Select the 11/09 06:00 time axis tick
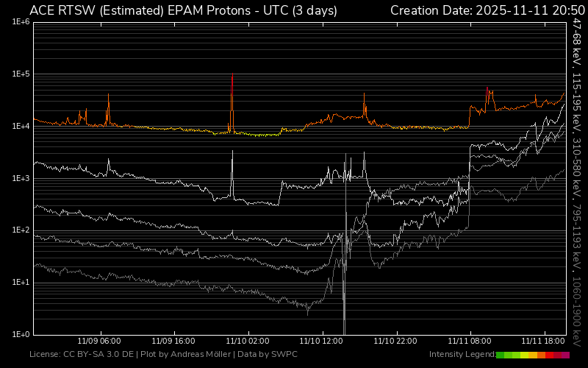This screenshot has width=588, height=368. [99, 342]
